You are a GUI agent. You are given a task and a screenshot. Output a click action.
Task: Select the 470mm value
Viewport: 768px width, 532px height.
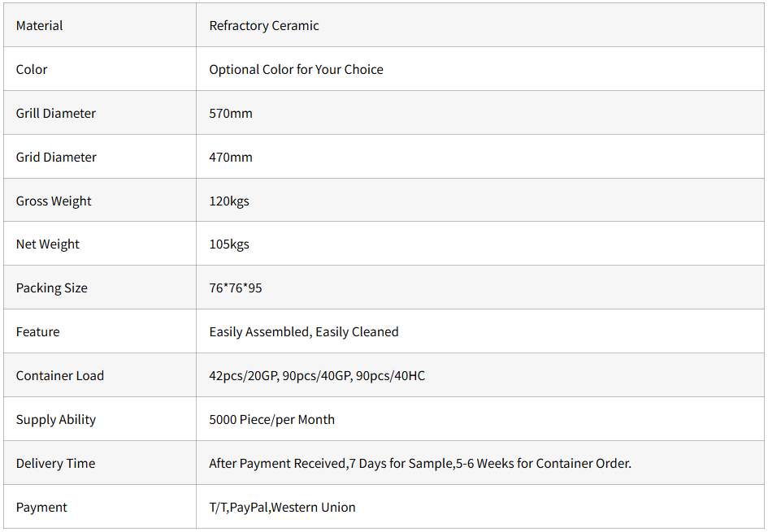coord(231,157)
